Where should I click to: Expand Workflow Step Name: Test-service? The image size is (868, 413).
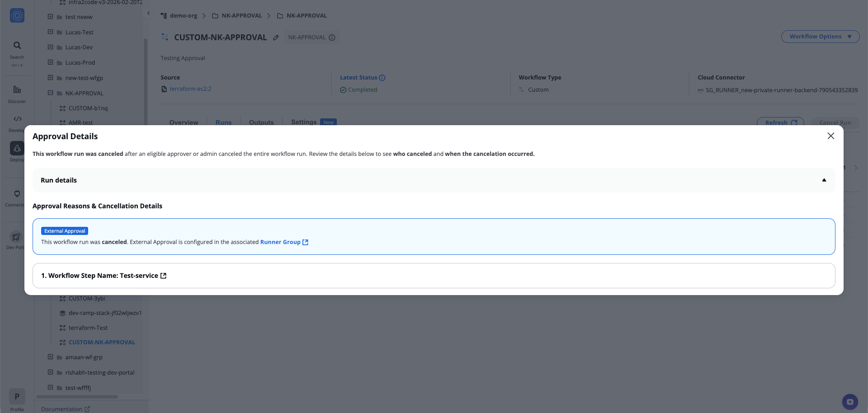pos(104,276)
